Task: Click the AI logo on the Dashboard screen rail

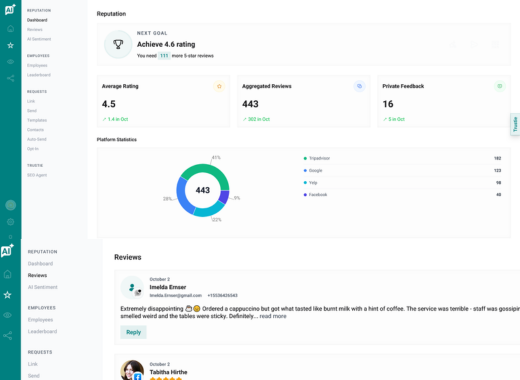Action: pyautogui.click(x=10, y=10)
